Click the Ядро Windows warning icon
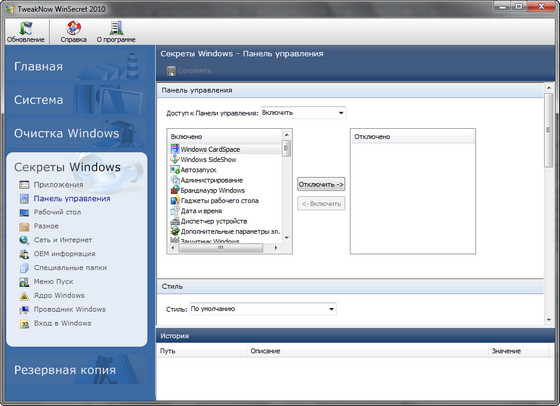560x406 pixels. click(x=24, y=296)
